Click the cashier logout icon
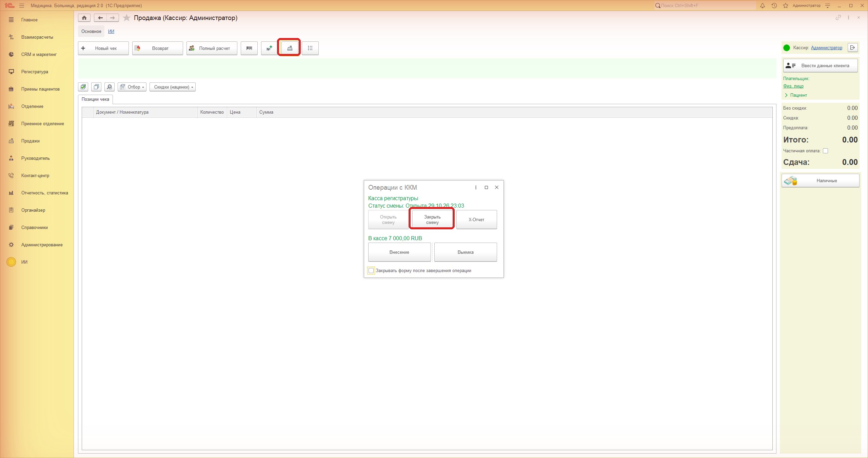 (852, 47)
